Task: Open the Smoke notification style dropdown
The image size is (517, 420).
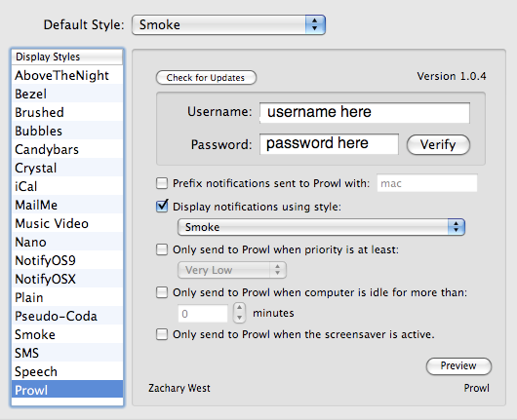Action: [x=321, y=227]
